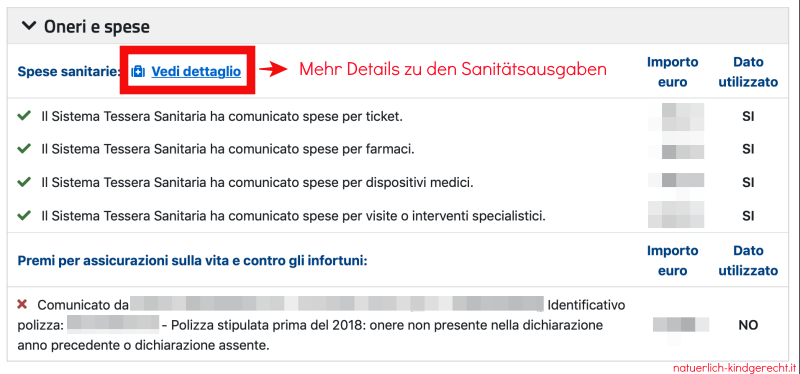800x374 pixels.
Task: Select the Spese sanitarie label
Action: click(x=69, y=72)
